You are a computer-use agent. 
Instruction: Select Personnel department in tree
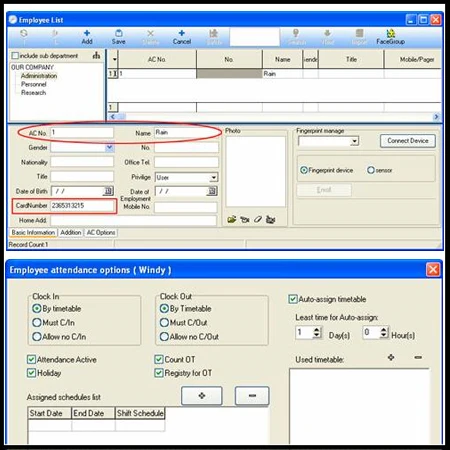pos(34,84)
